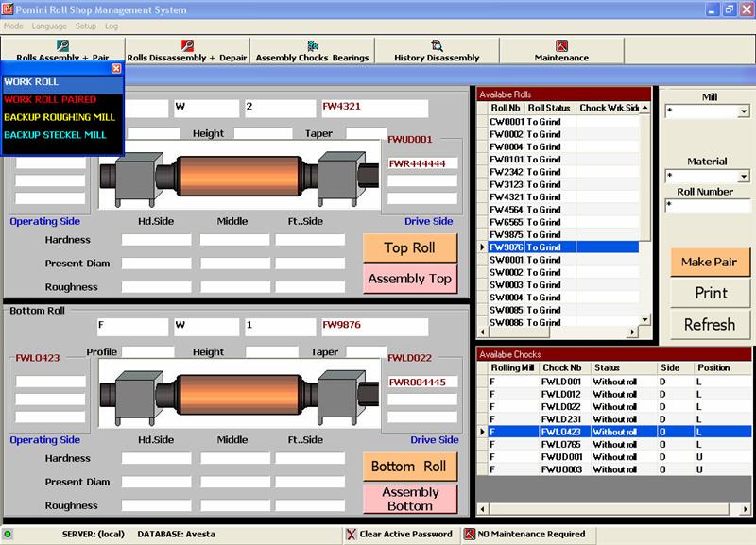Click the Roll Status column header

tap(549, 108)
